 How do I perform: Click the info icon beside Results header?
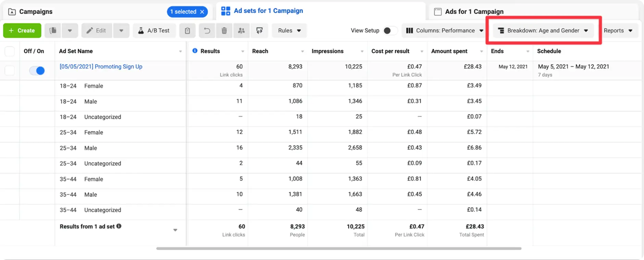195,51
